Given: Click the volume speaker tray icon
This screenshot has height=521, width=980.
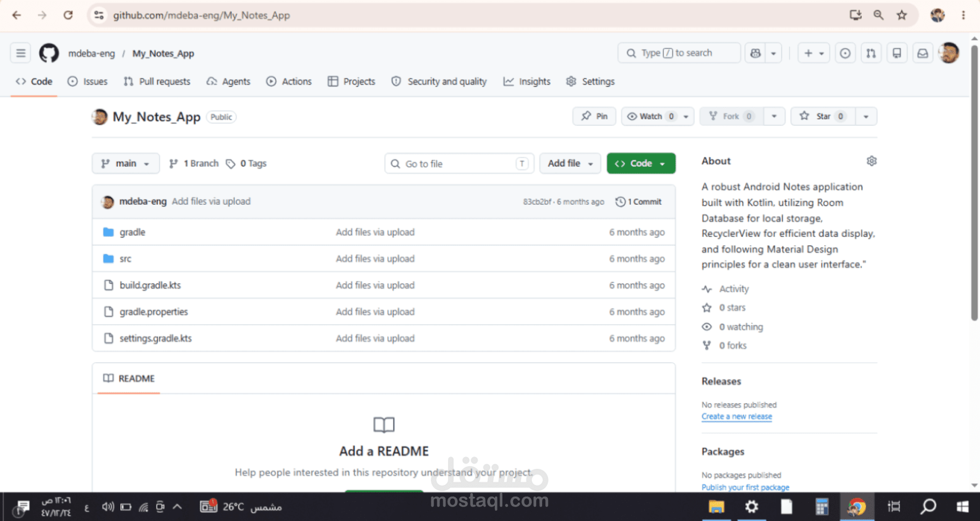Looking at the screenshot, I should [108, 506].
